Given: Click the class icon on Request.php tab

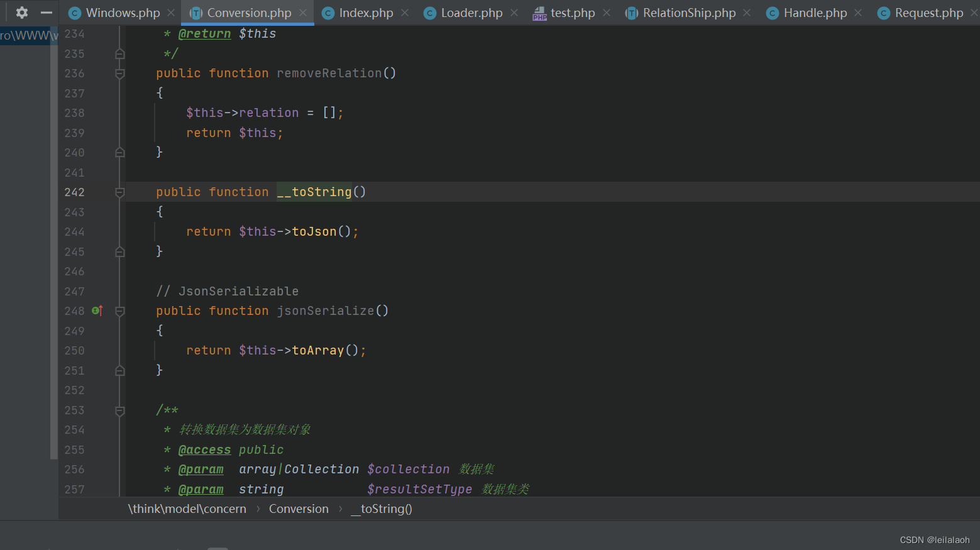Looking at the screenshot, I should pyautogui.click(x=883, y=12).
